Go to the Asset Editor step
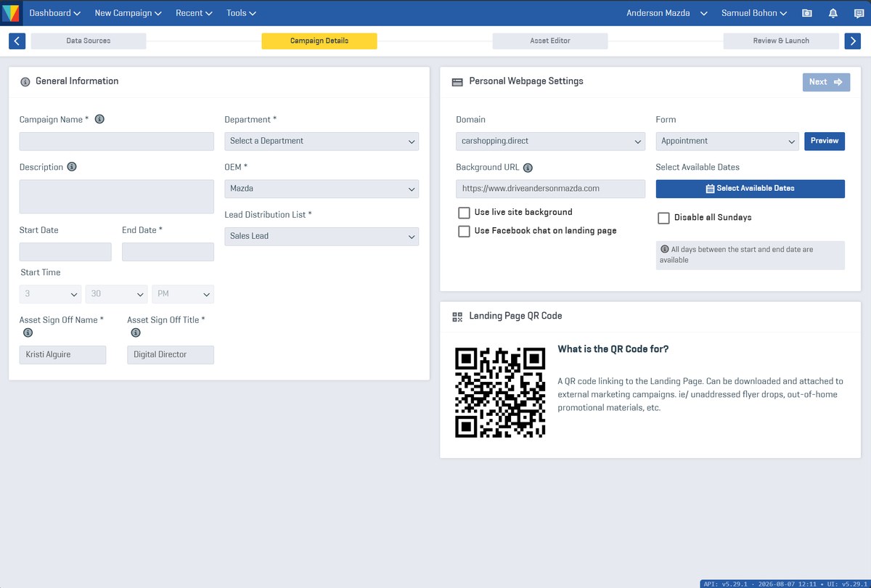 pos(550,41)
